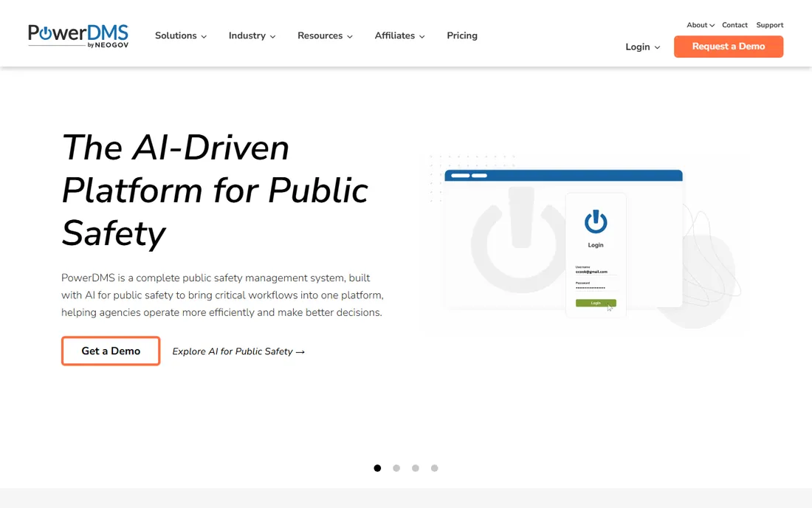Viewport: 812px width, 508px height.
Task: Click the green Login button in illustration
Action: 596,303
